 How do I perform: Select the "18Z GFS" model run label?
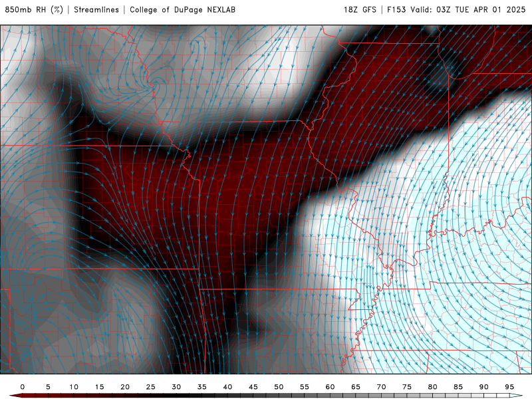tap(360, 10)
